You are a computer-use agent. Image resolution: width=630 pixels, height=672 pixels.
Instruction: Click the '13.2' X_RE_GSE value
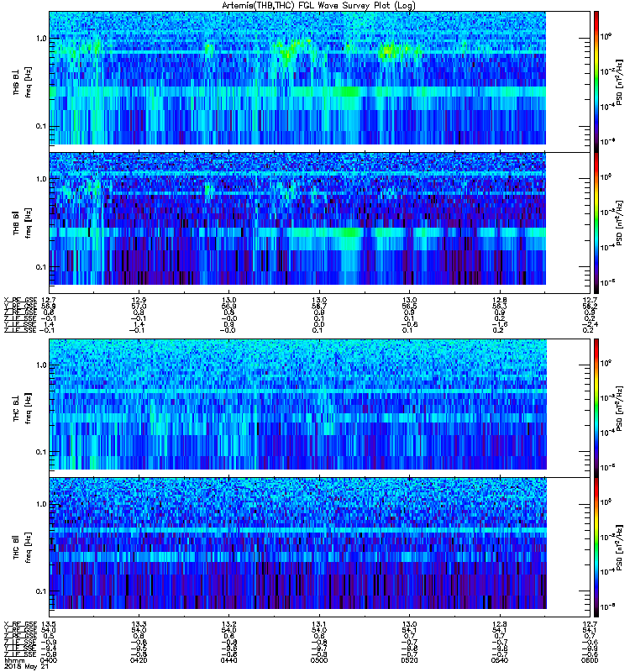click(228, 624)
